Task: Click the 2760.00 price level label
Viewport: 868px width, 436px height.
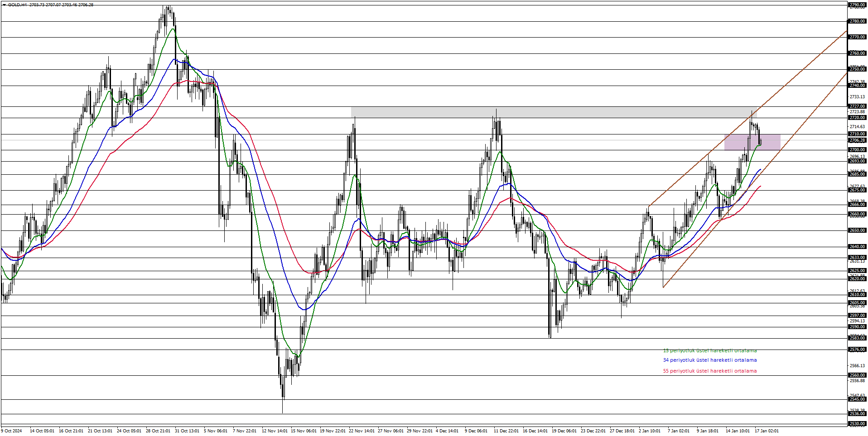Action: [x=858, y=53]
